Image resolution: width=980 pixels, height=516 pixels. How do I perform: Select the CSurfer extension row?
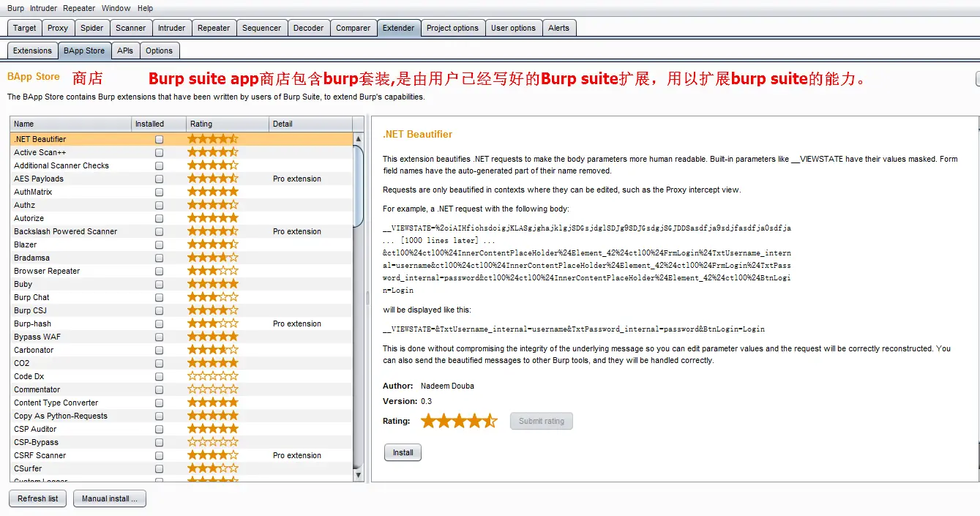[x=182, y=468]
